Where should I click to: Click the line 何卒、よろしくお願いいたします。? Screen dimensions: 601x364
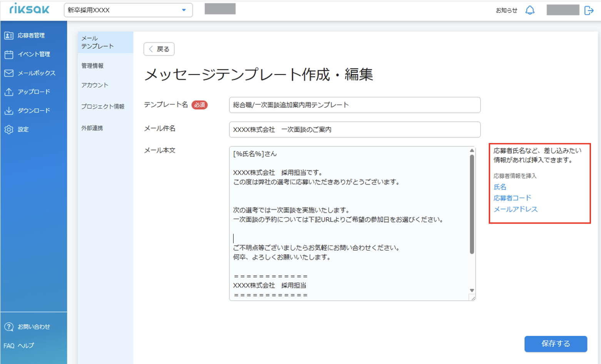(x=282, y=257)
